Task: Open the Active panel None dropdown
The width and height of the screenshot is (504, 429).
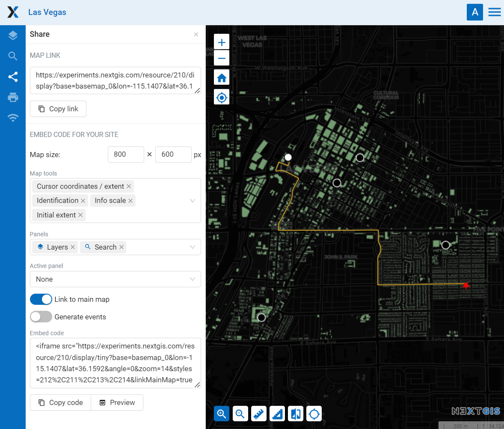Action: tap(116, 279)
